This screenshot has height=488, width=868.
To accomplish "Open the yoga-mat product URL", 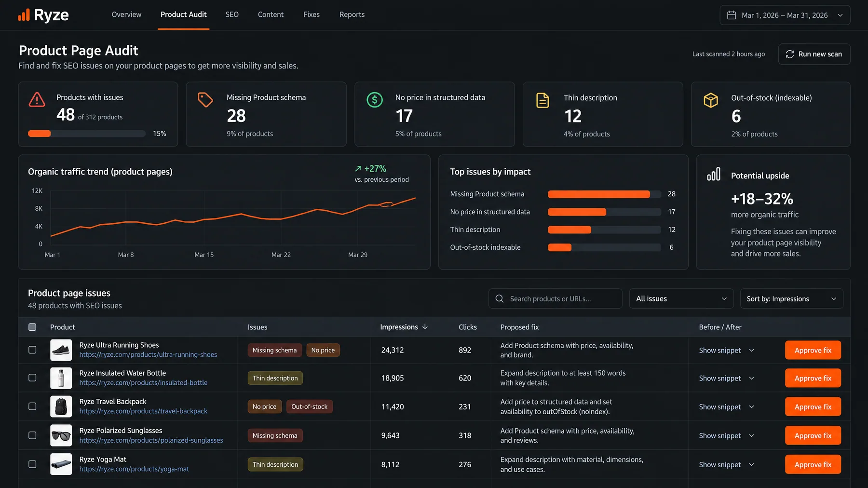I will (134, 469).
